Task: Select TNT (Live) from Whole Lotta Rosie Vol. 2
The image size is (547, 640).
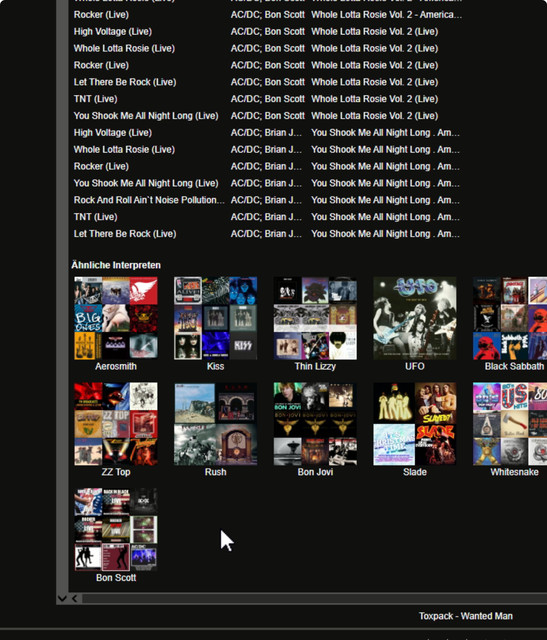Action: (x=267, y=99)
